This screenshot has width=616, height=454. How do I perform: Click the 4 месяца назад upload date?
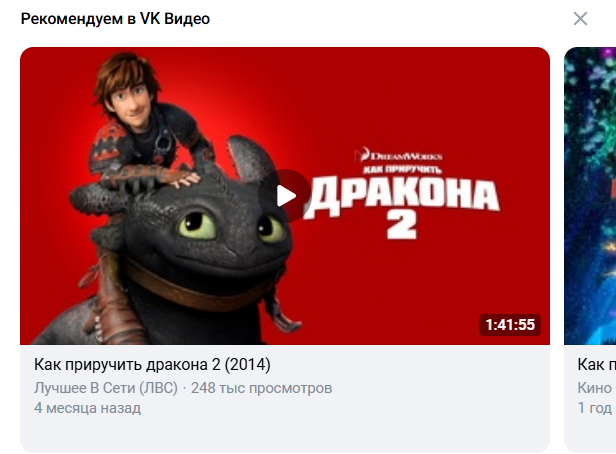[87, 408]
